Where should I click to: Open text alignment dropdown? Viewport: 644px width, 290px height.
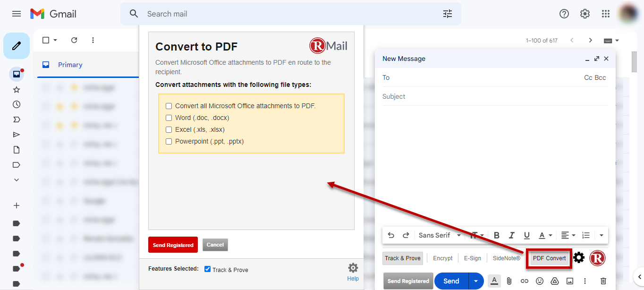(x=568, y=235)
